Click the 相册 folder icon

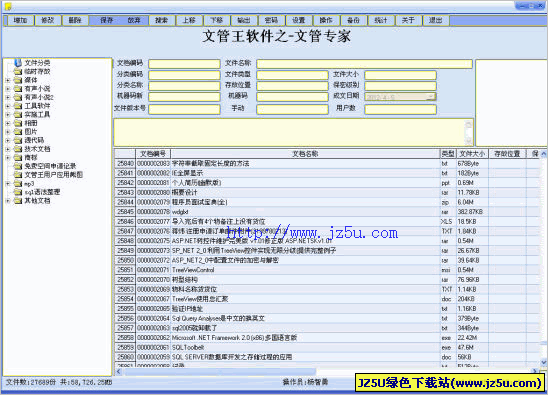(18, 123)
